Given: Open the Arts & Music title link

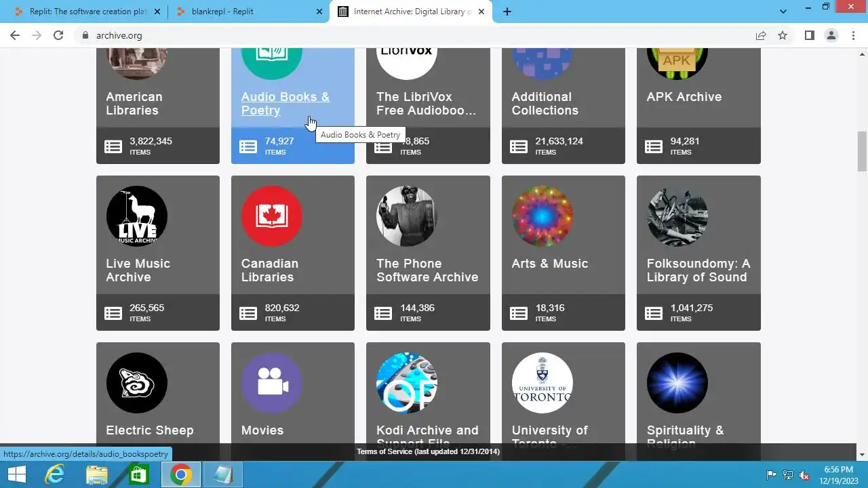Looking at the screenshot, I should [549, 264].
